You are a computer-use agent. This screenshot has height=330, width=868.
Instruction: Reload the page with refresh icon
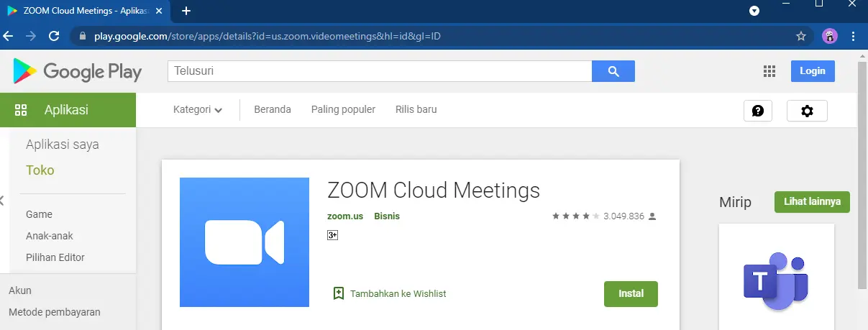(x=53, y=35)
